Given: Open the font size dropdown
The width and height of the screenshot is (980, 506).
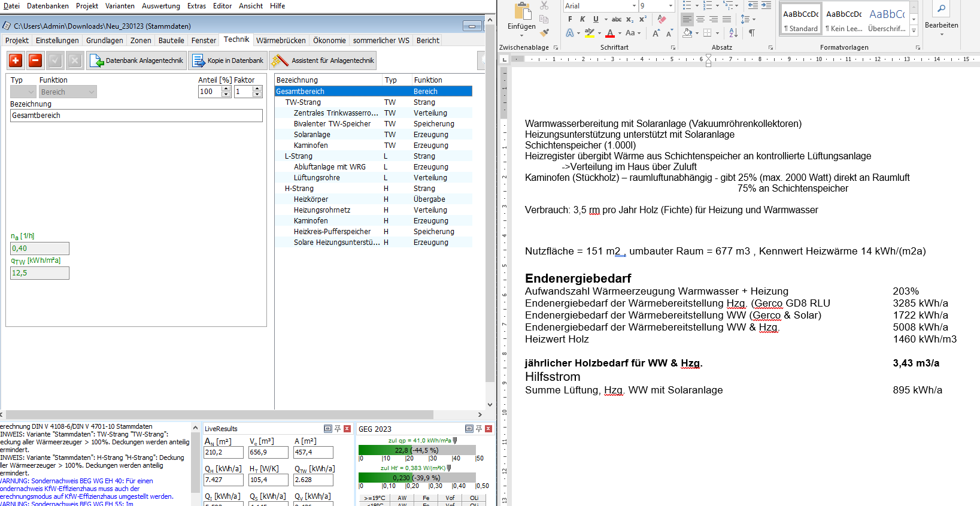Looking at the screenshot, I should (670, 6).
